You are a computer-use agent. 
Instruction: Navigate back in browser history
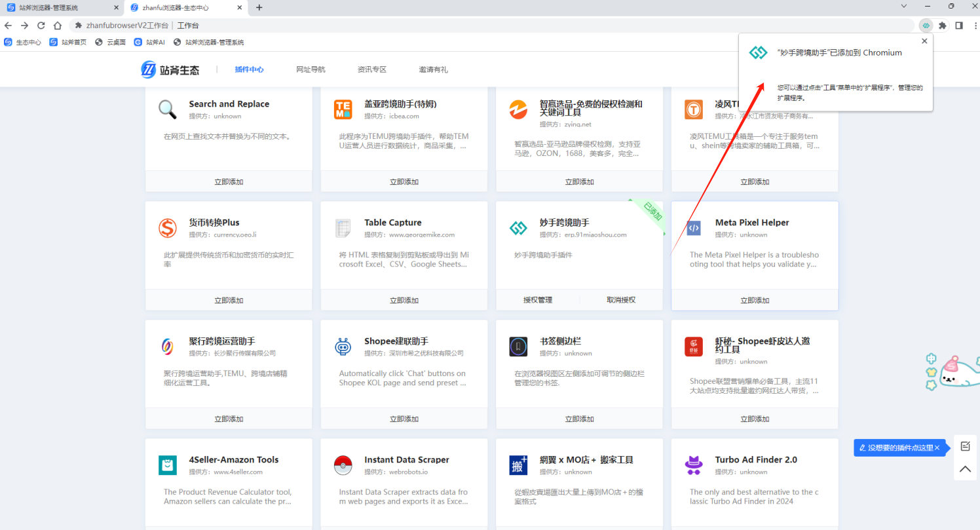(8, 26)
